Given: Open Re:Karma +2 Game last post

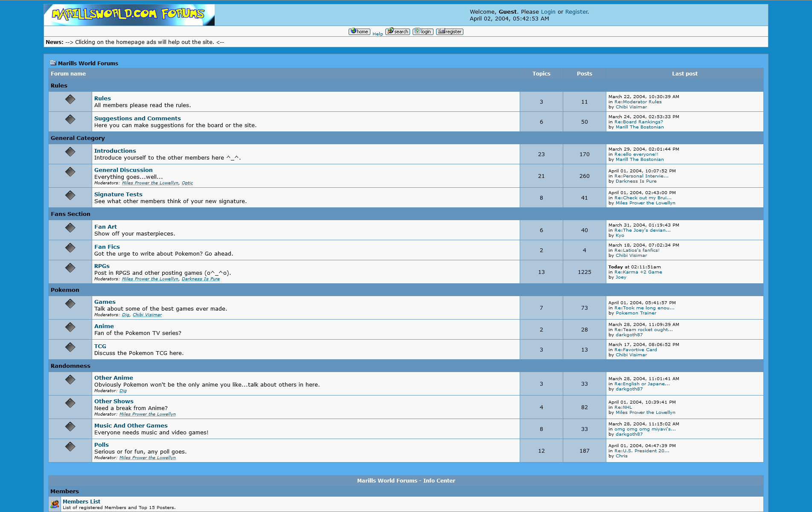Looking at the screenshot, I should (x=638, y=272).
